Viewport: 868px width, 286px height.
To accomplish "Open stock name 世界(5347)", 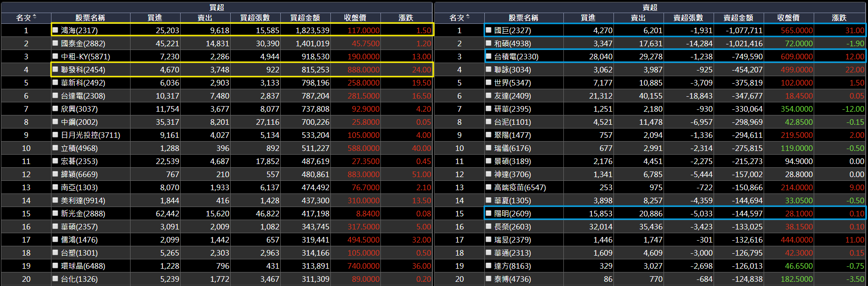I will 512,83.
